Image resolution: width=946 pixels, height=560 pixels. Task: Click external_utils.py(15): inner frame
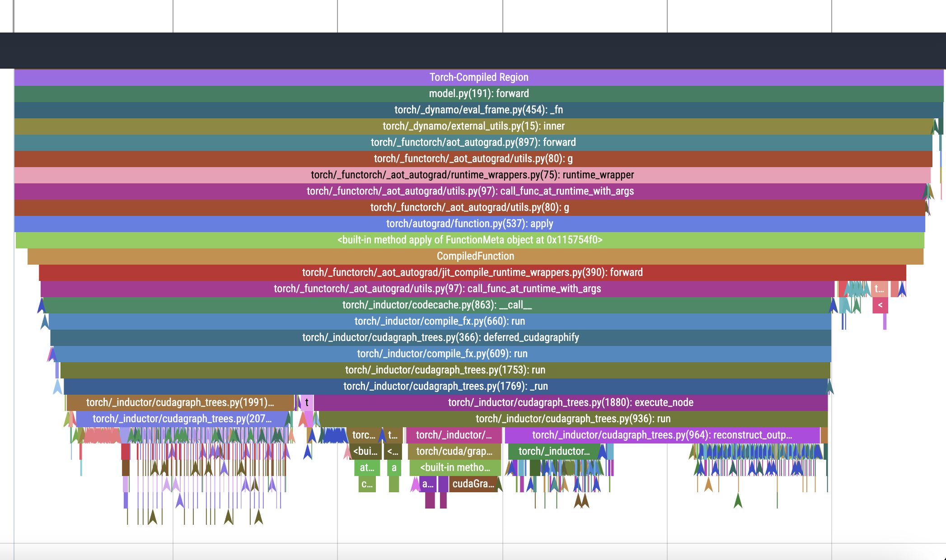pos(473,126)
